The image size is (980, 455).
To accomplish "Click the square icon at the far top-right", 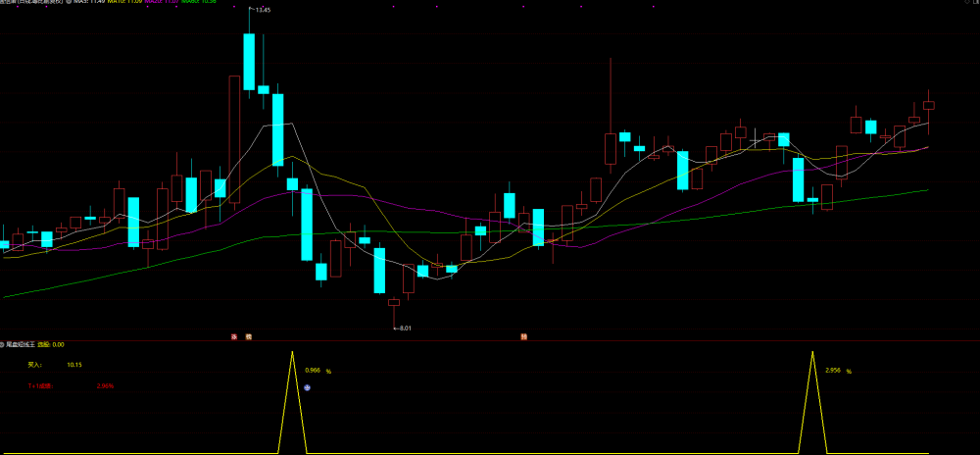I will 976,3.
